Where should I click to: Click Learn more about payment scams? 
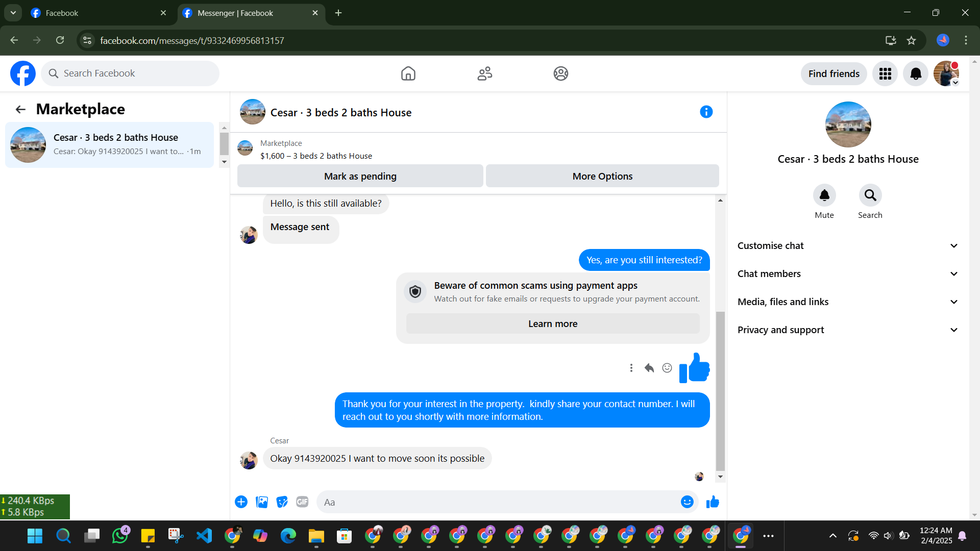point(553,324)
